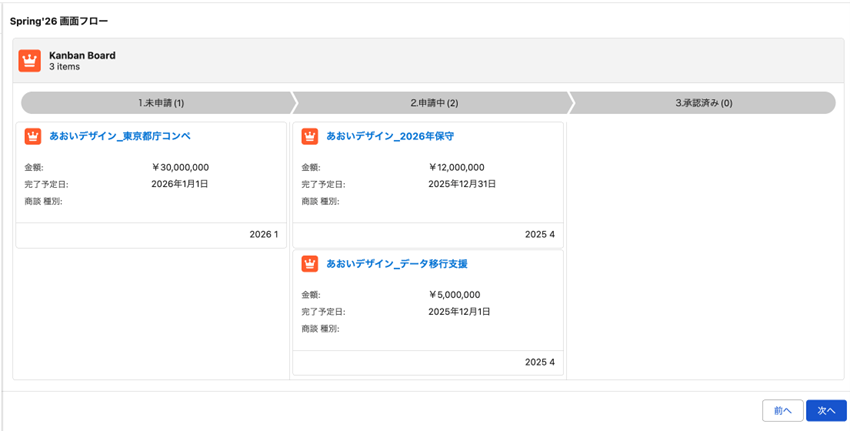850x431 pixels.
Task: Select the 3.承認済み (0) stage header
Action: [703, 103]
